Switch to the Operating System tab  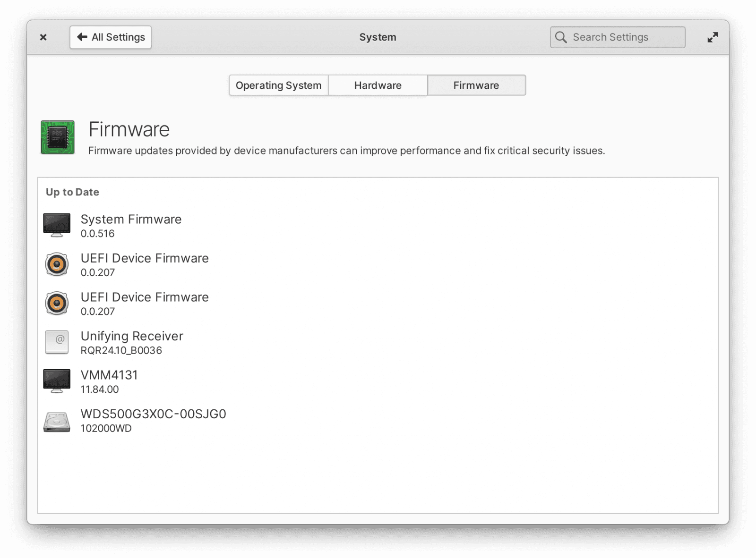278,85
